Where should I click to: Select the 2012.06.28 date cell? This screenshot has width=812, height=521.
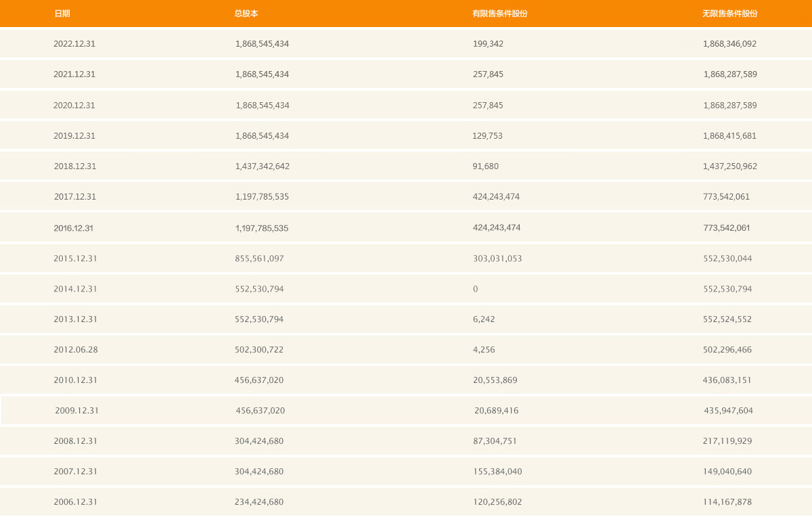click(x=76, y=350)
